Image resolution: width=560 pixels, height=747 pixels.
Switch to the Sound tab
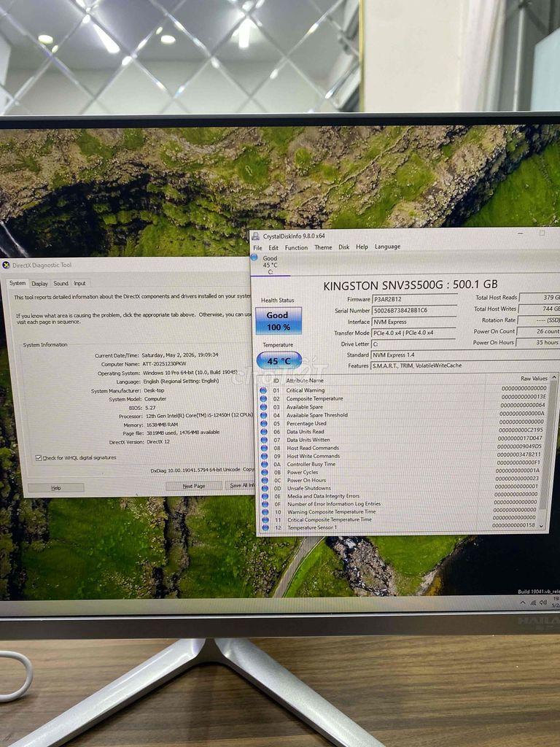[x=61, y=284]
